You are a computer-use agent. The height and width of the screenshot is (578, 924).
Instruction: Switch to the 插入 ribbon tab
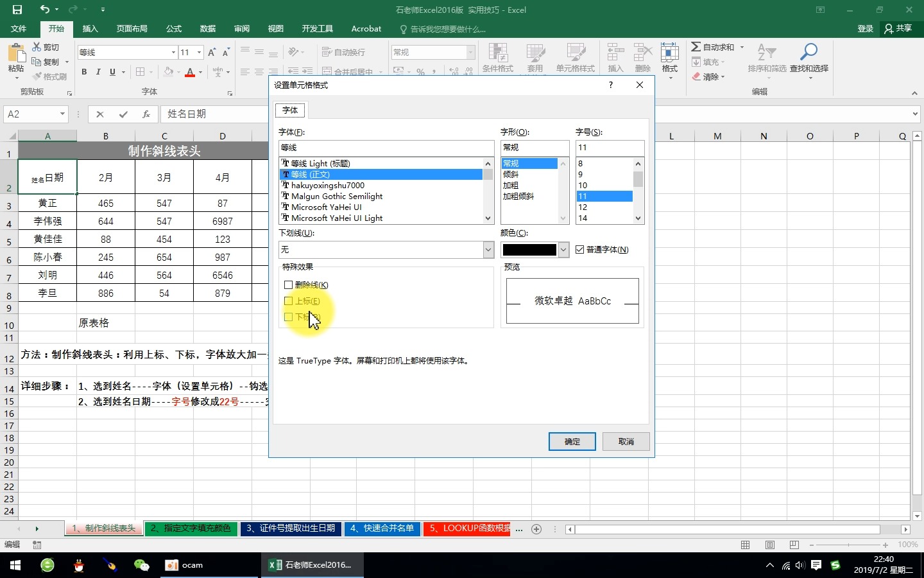(90, 28)
